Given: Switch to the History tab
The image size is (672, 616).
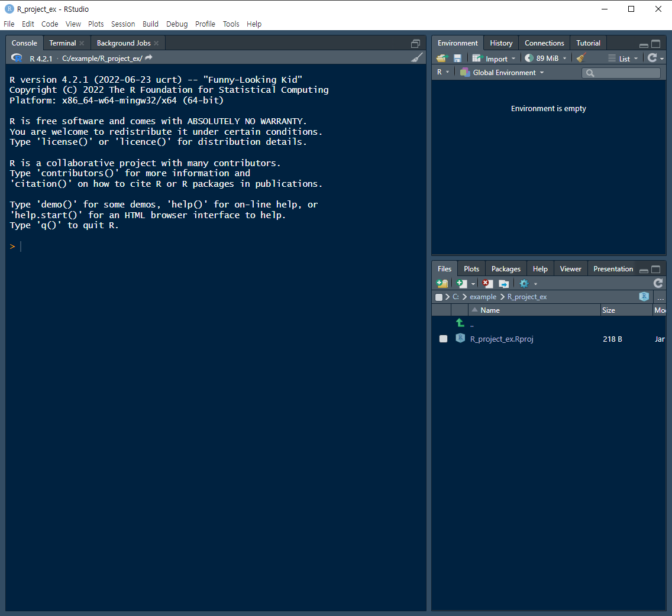Looking at the screenshot, I should pyautogui.click(x=501, y=43).
